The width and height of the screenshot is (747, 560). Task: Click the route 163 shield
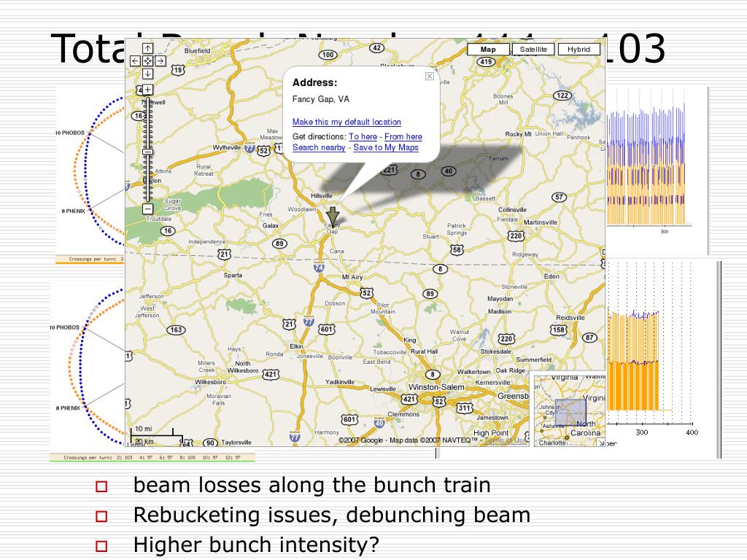point(176,330)
